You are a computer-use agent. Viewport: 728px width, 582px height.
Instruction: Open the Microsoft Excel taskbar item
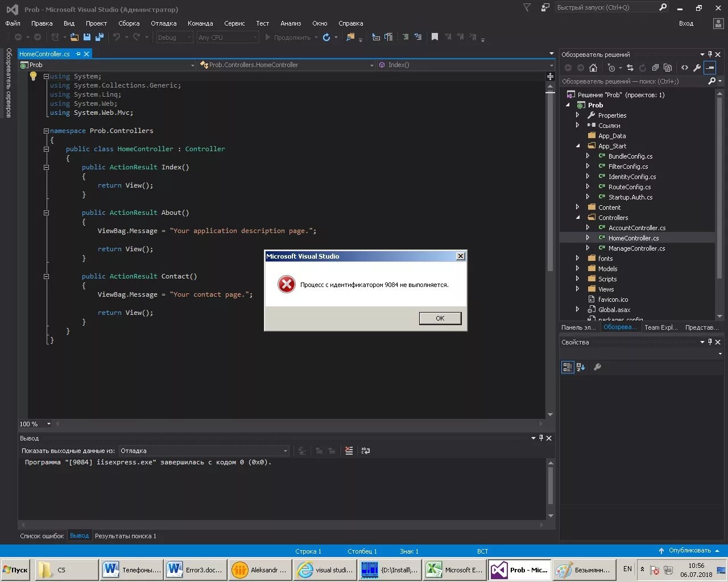455,570
